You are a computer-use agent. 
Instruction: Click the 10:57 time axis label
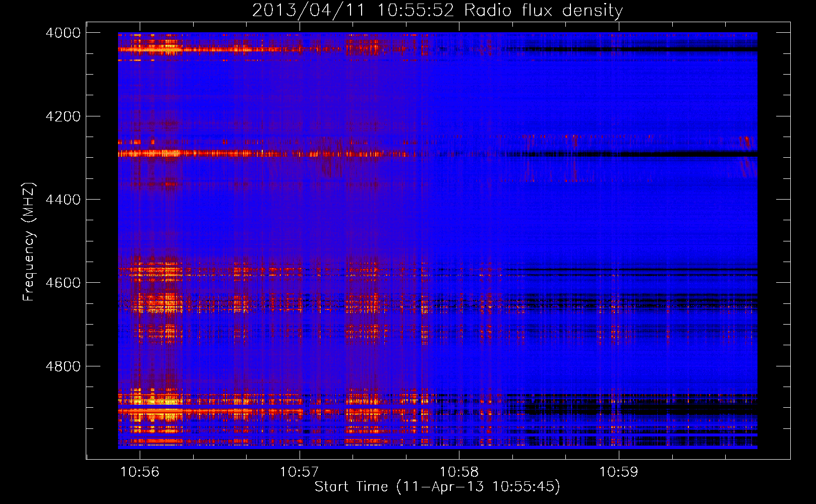(300, 472)
